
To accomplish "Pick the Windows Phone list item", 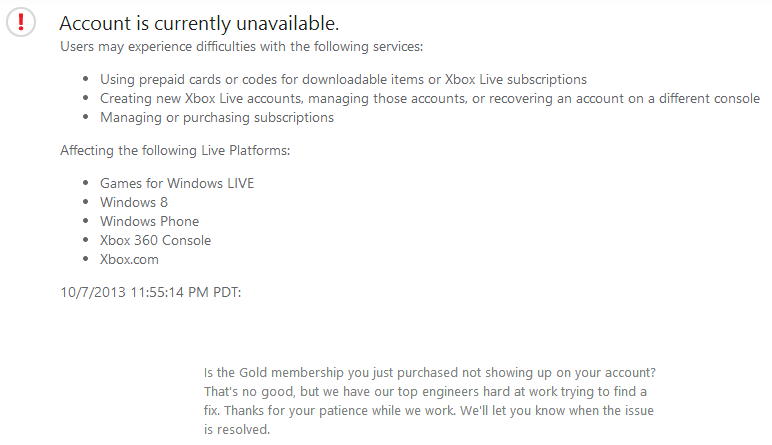I will [x=149, y=221].
